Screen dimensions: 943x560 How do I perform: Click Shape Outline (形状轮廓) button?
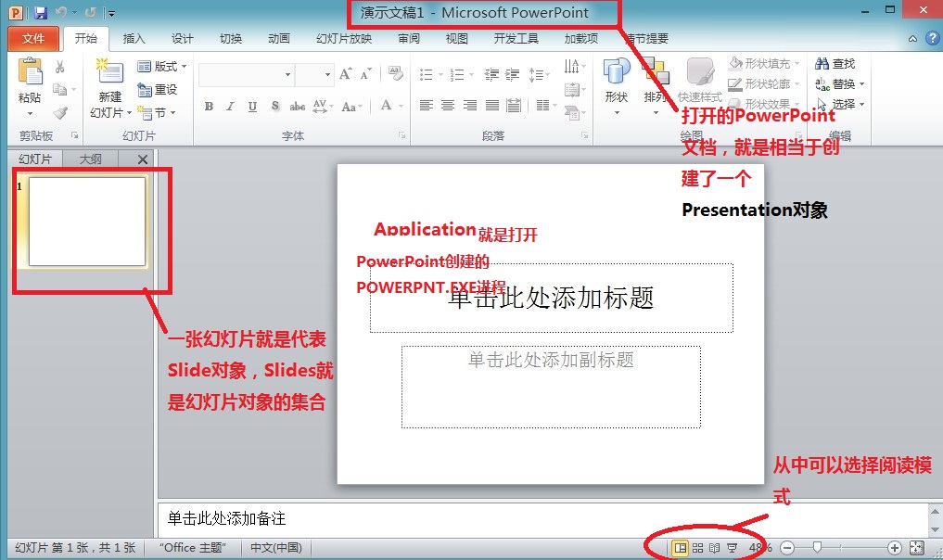pos(764,84)
